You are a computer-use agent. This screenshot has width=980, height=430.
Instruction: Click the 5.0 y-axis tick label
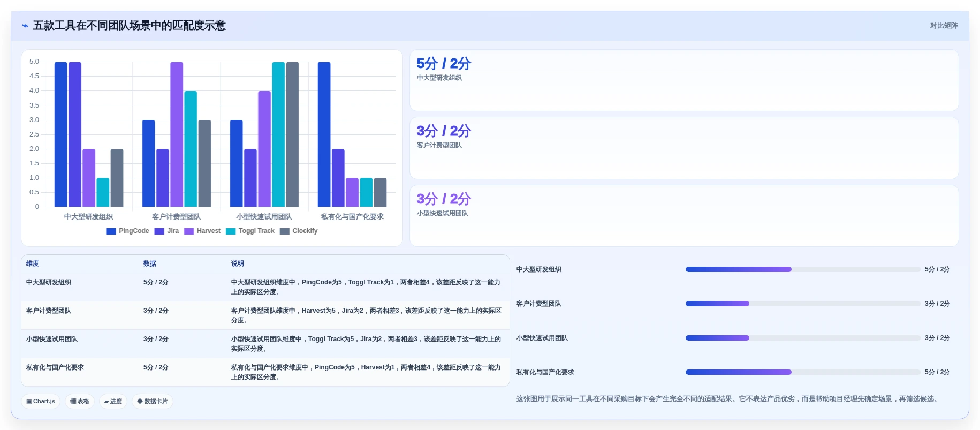click(x=34, y=62)
